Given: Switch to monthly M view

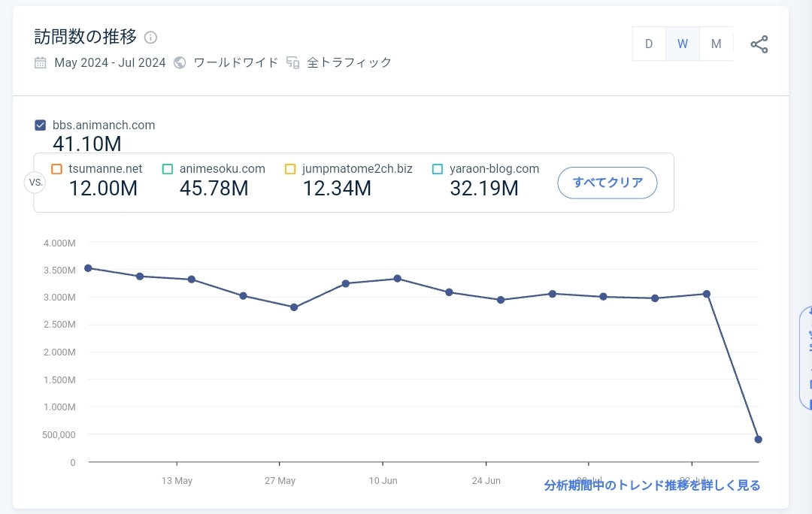Looking at the screenshot, I should pos(716,44).
